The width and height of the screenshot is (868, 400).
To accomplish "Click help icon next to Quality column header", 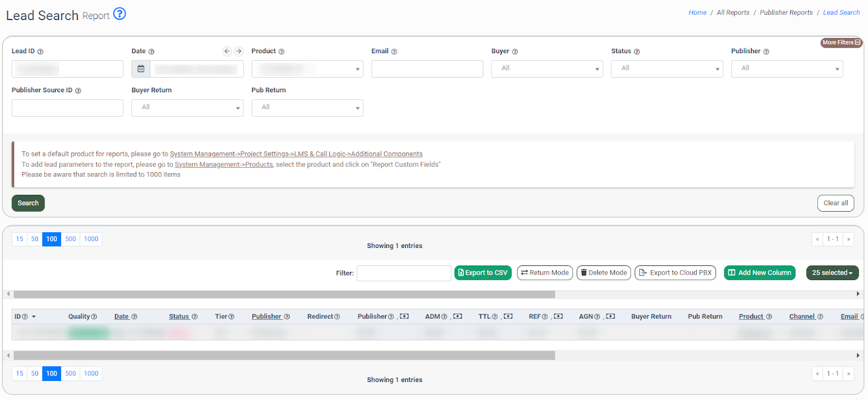I will (x=94, y=317).
